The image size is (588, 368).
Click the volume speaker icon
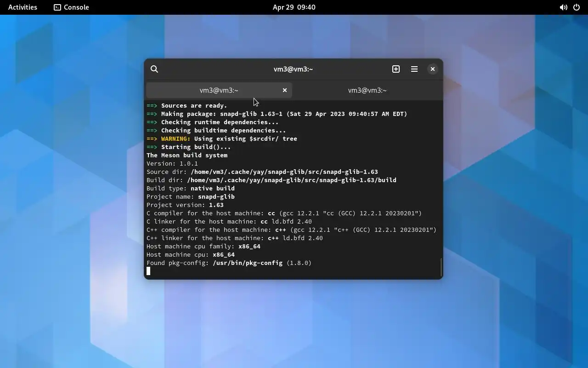tap(563, 7)
